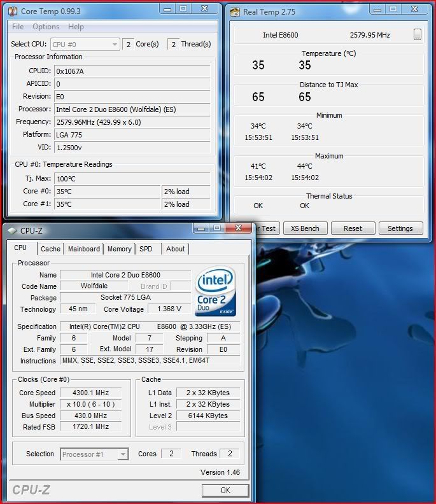Maximize the Core Temp window

183,9
